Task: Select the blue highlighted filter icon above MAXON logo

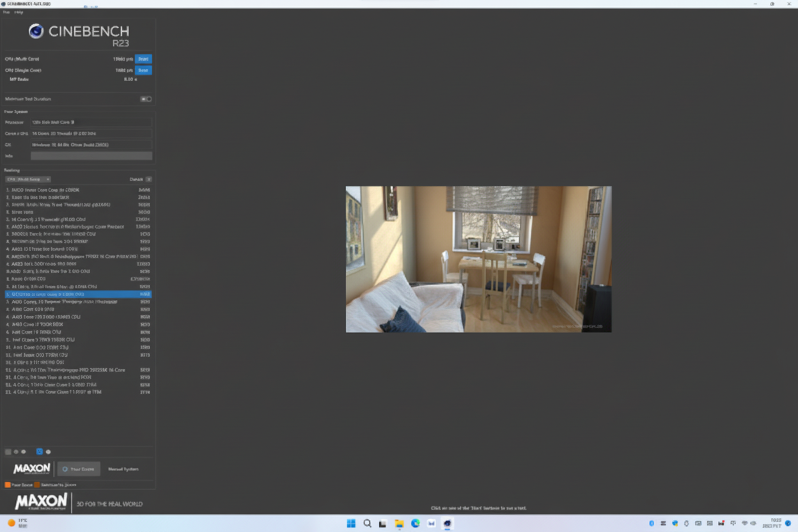Action: [x=40, y=451]
